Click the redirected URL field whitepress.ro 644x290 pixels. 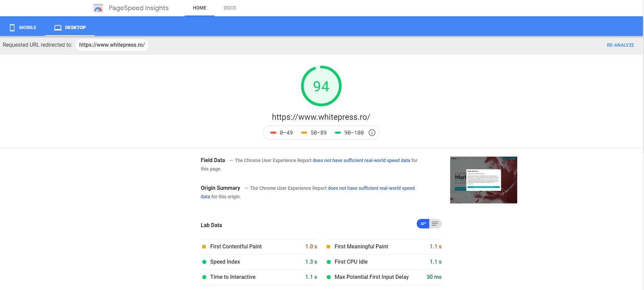coord(112,45)
